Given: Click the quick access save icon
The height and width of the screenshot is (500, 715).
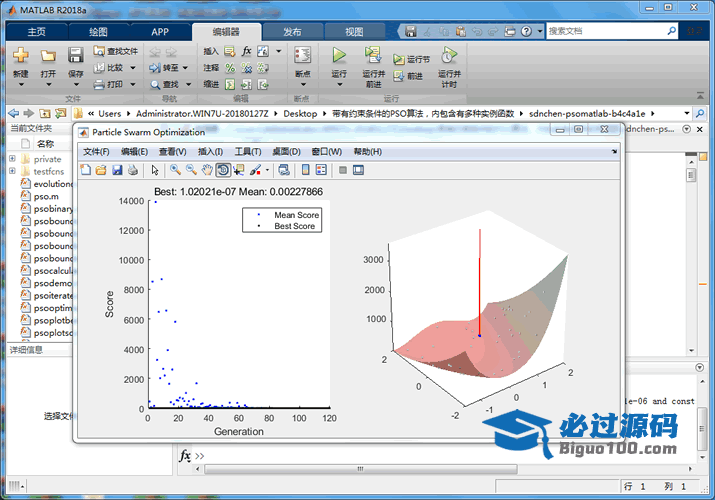Looking at the screenshot, I should coord(411,31).
